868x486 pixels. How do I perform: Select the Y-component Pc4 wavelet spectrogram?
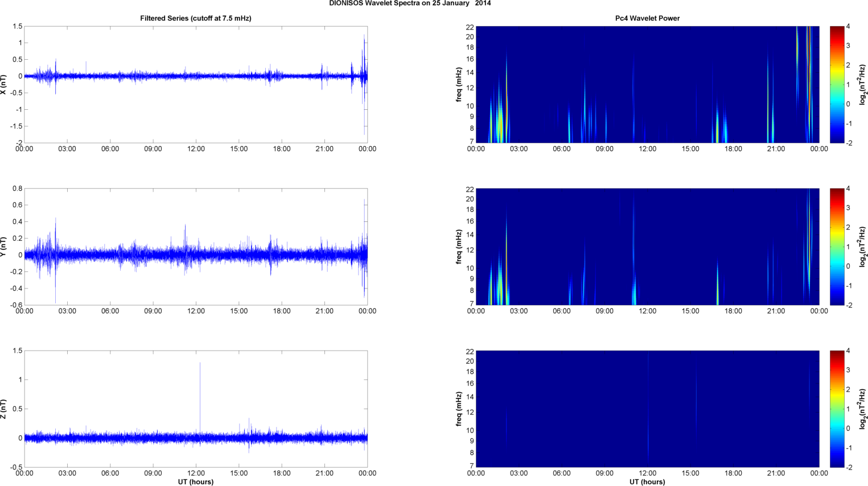pos(647,246)
